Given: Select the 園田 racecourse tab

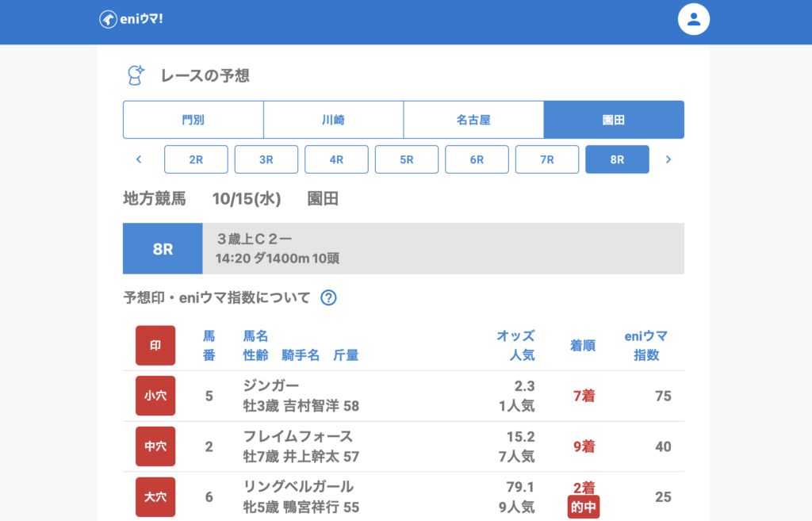Looking at the screenshot, I should click(x=614, y=120).
